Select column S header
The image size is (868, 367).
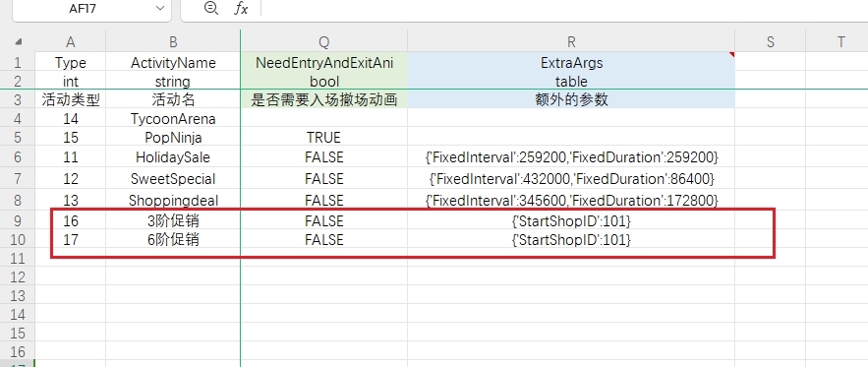click(x=771, y=41)
